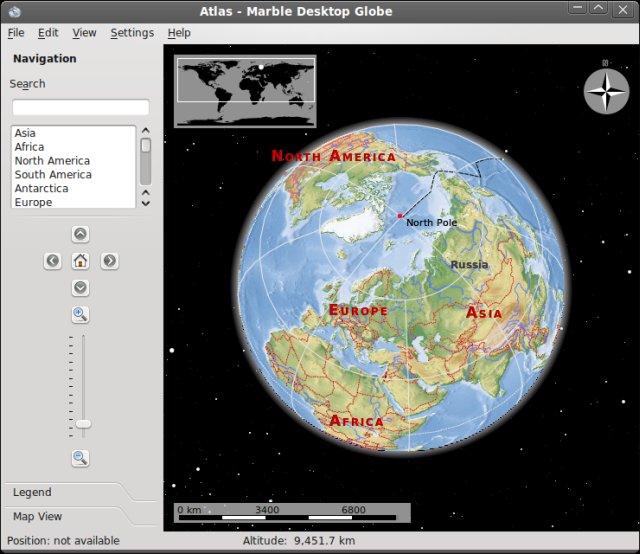Open the Navigation tab header

pos(45,58)
